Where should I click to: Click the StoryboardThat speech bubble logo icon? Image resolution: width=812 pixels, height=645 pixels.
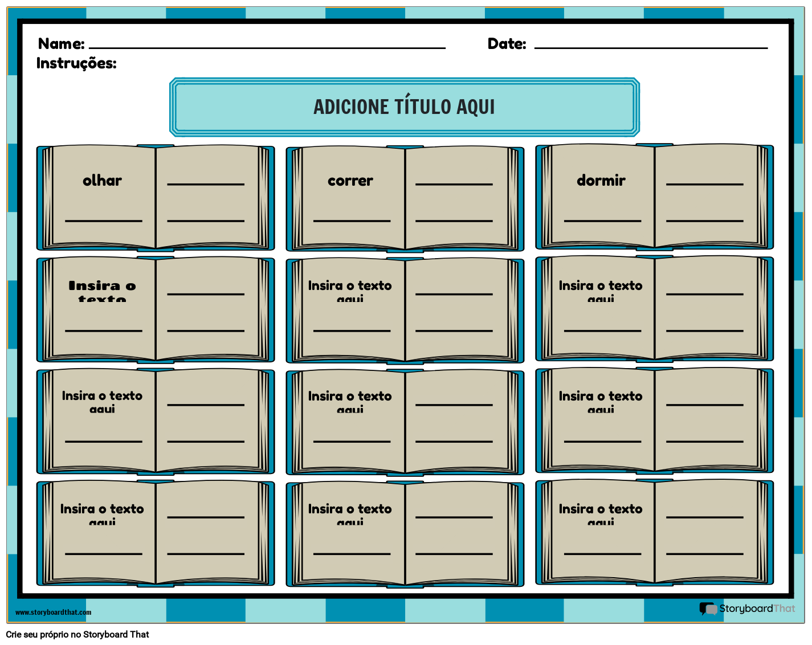pyautogui.click(x=708, y=609)
